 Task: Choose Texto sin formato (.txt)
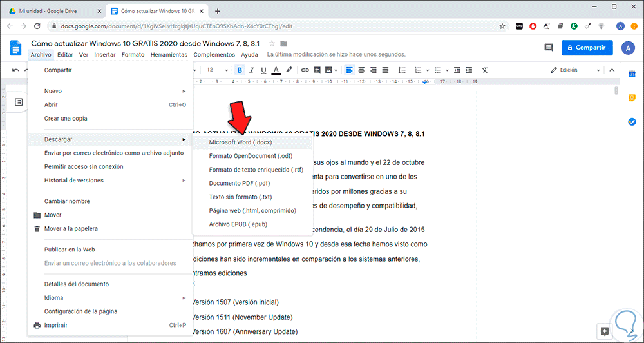click(x=252, y=197)
